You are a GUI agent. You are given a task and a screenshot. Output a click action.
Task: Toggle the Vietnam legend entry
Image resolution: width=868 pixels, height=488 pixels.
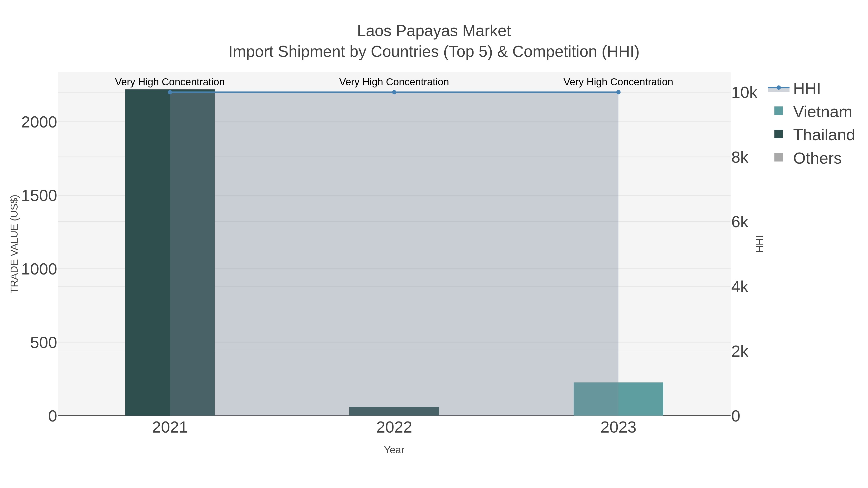[x=813, y=112]
